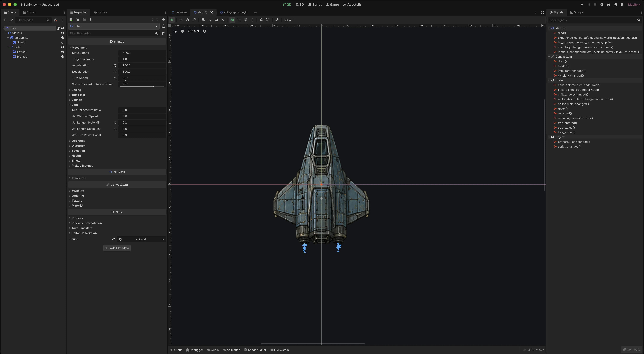Viewport: 644px width, 354px height.
Task: Run the project with the Play button
Action: tap(582, 4)
